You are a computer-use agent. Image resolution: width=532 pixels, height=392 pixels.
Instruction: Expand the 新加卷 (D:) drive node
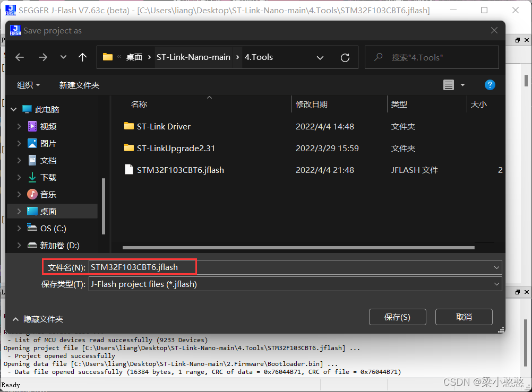(19, 245)
